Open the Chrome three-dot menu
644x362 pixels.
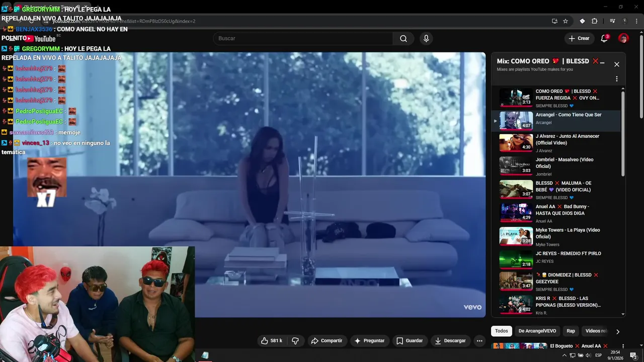pyautogui.click(x=636, y=21)
